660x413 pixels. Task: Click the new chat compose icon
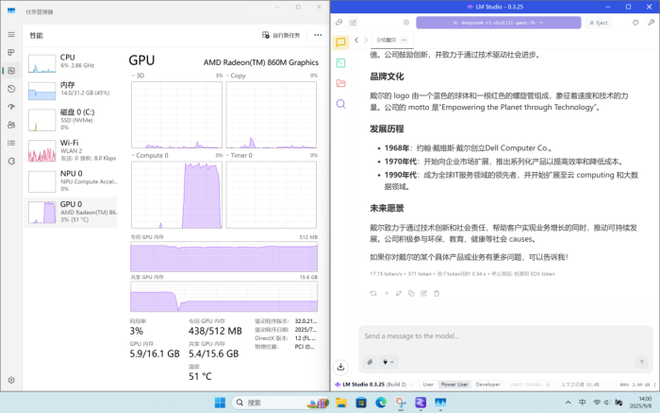[x=353, y=22]
